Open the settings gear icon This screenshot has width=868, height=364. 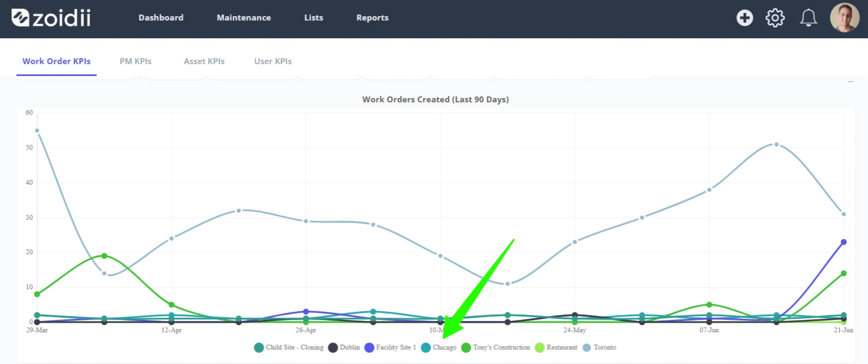coord(775,18)
